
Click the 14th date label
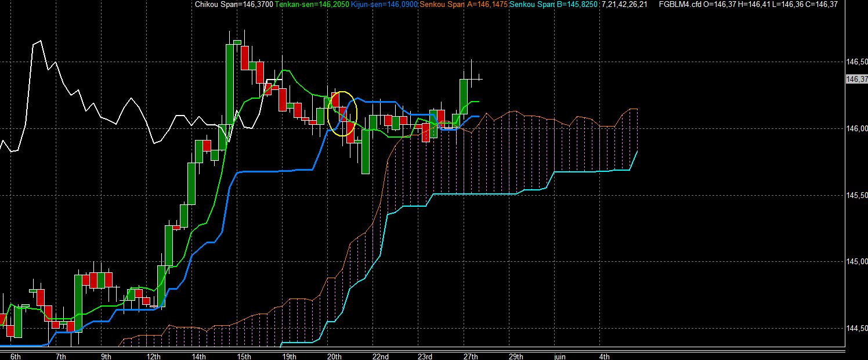point(199,356)
